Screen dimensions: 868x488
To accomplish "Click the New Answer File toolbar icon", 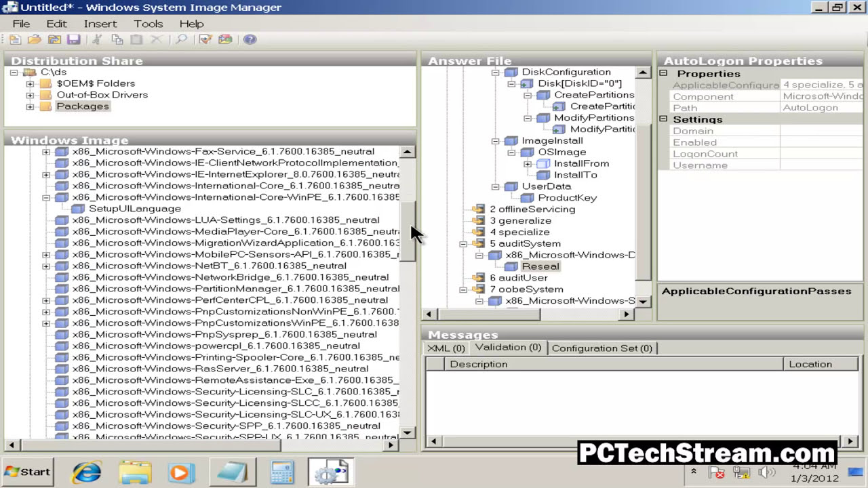I will (x=15, y=39).
